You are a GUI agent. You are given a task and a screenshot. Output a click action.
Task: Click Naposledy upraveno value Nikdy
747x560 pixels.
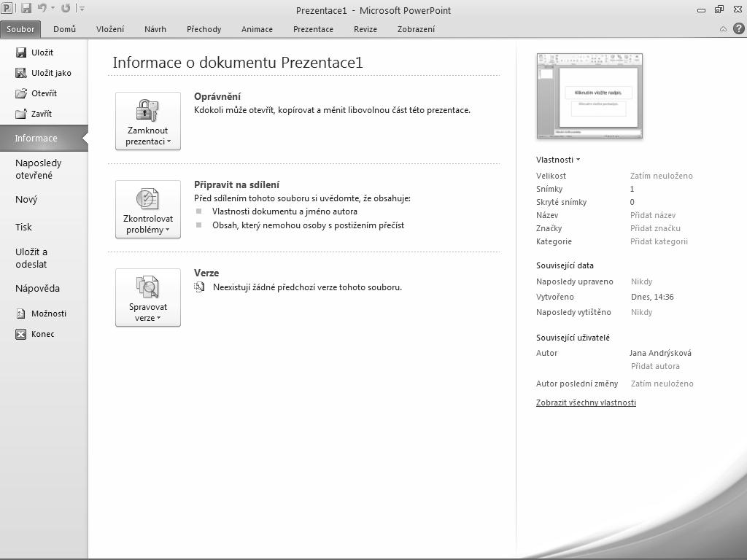642,281
